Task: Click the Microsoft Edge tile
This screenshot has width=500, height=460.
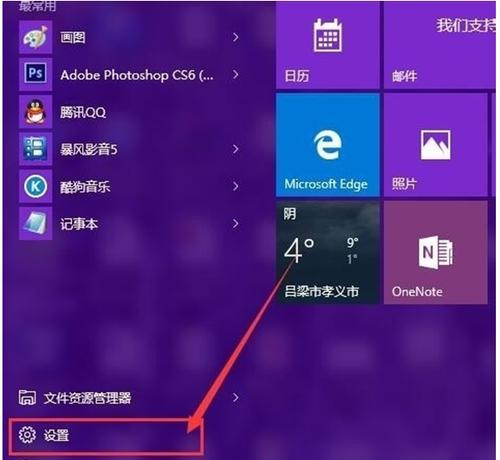Action: (328, 145)
